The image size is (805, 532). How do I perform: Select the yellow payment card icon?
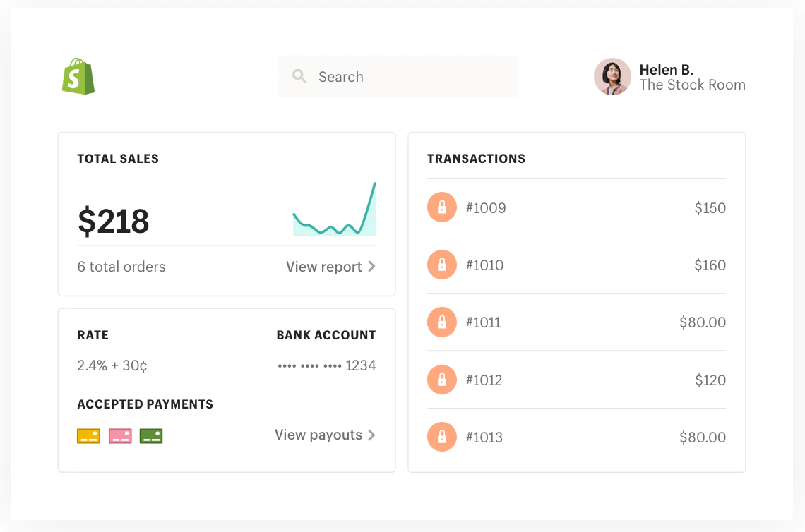pyautogui.click(x=88, y=436)
